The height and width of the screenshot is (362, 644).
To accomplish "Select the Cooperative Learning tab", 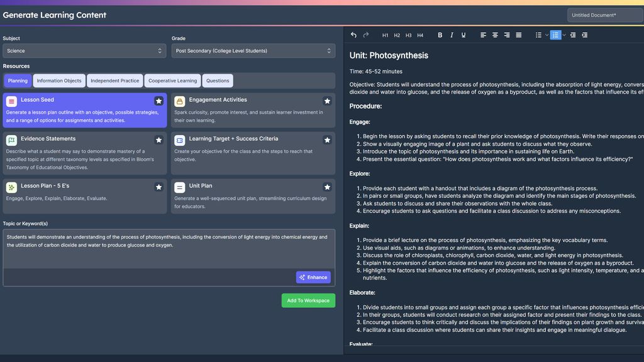I will [x=172, y=80].
